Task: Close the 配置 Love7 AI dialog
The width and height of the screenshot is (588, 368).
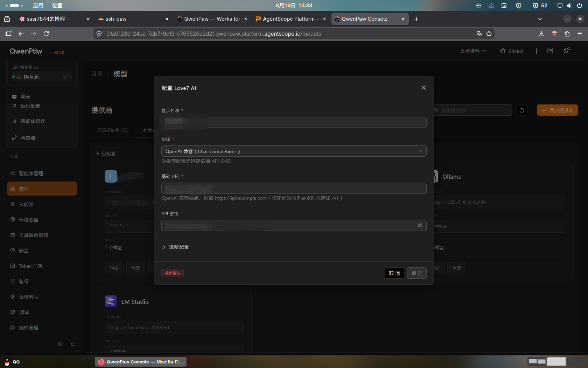Action: tap(424, 88)
